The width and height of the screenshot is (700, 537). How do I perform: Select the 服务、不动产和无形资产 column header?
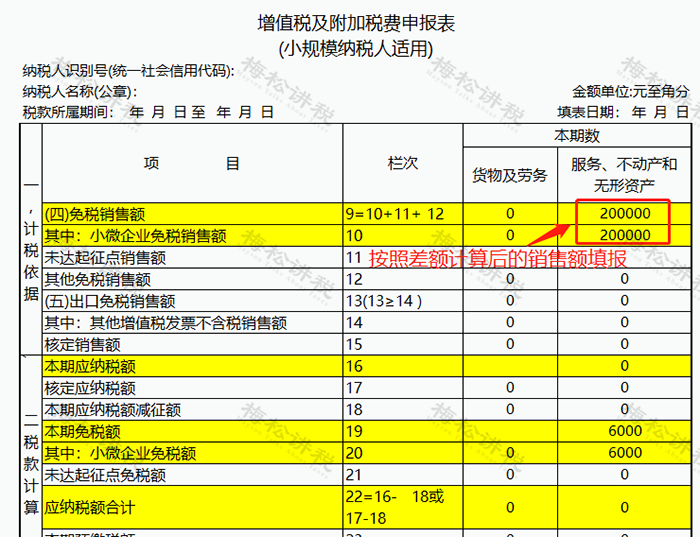coord(624,175)
